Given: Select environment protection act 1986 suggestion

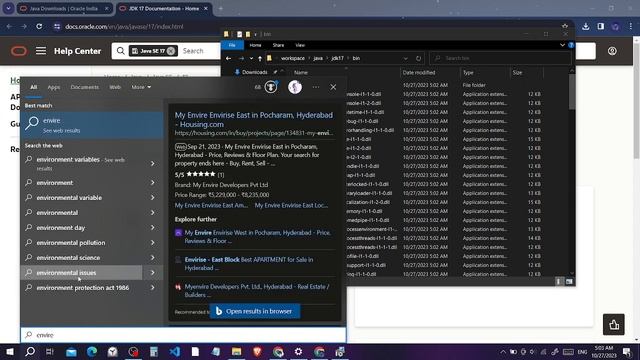Looking at the screenshot, I should 82,288.
